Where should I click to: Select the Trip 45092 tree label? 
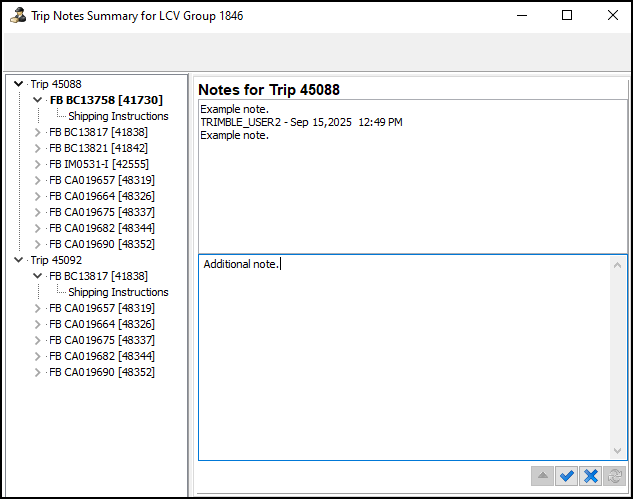click(56, 260)
